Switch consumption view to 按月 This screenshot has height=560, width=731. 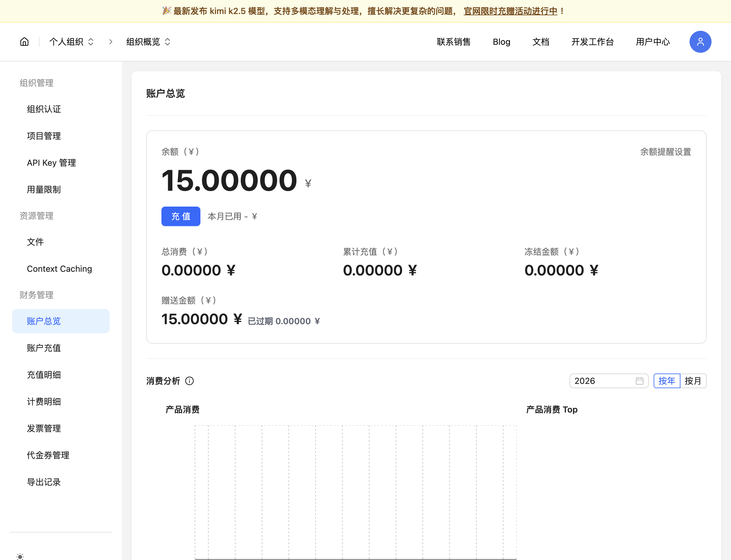pos(693,381)
